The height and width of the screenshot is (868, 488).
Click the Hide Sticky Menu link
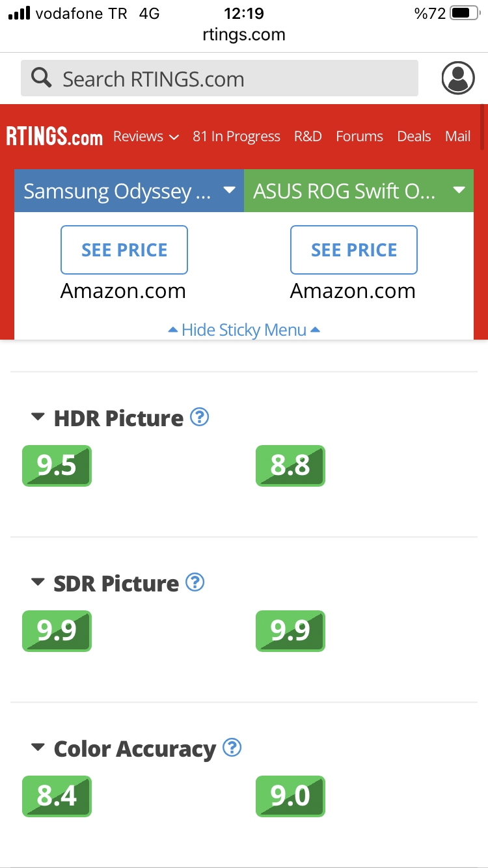click(244, 330)
